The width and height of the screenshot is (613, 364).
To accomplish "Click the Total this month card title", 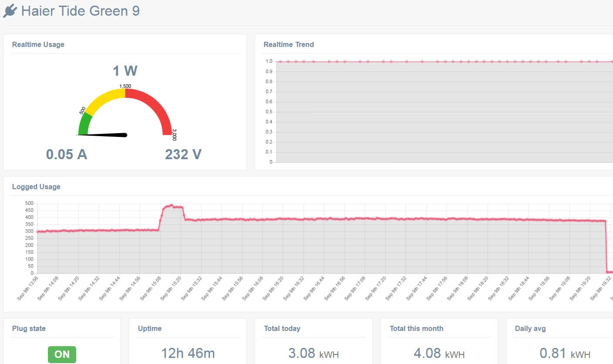I will click(417, 328).
